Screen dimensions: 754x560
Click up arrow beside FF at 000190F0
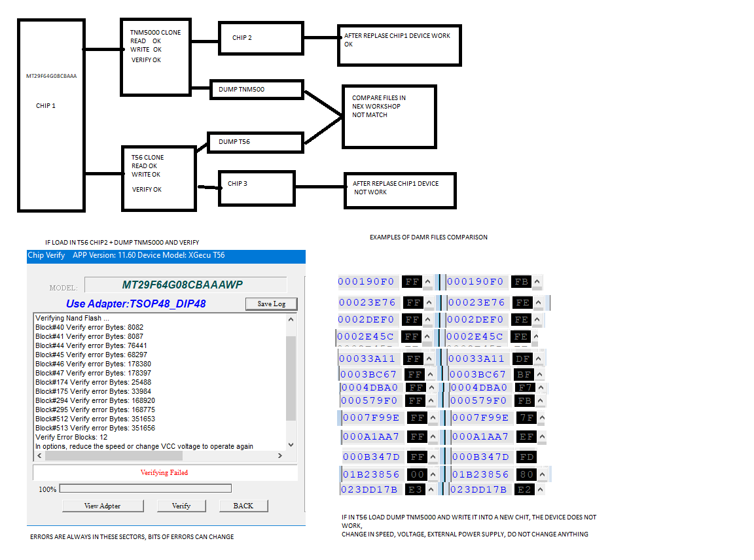point(428,282)
